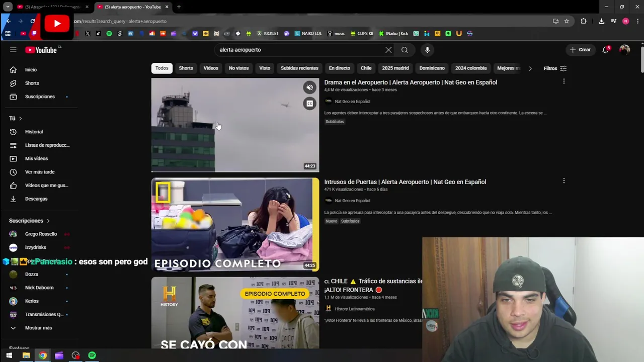Screen dimensions: 644x362
Task: Play the Intrusos de Puertas thumbnail
Action: [235, 224]
